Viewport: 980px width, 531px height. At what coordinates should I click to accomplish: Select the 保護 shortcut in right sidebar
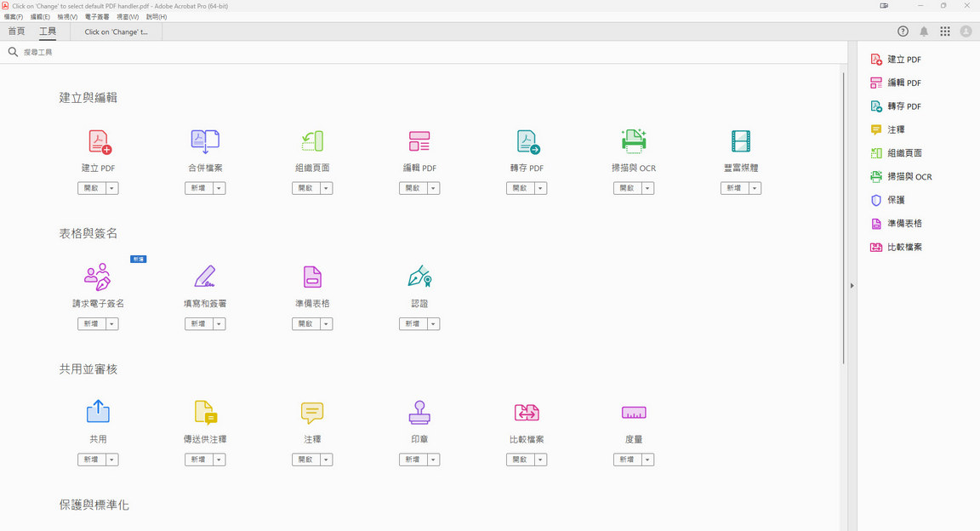[897, 200]
